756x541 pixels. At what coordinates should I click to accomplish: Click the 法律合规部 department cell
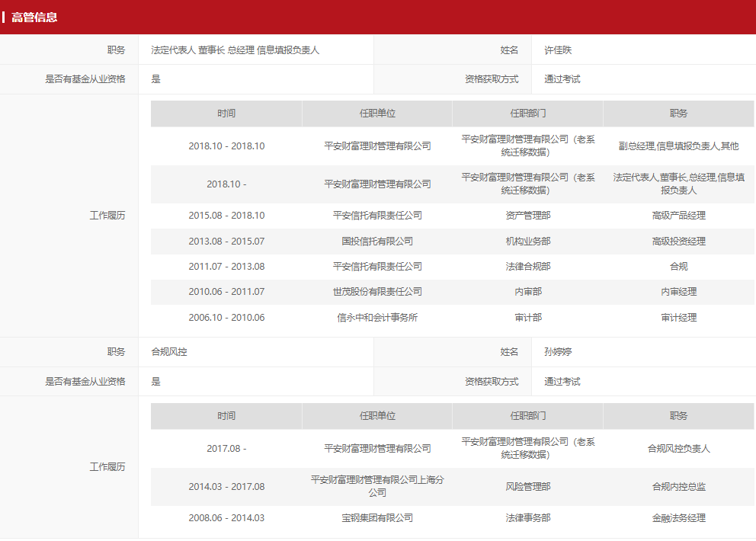point(528,267)
